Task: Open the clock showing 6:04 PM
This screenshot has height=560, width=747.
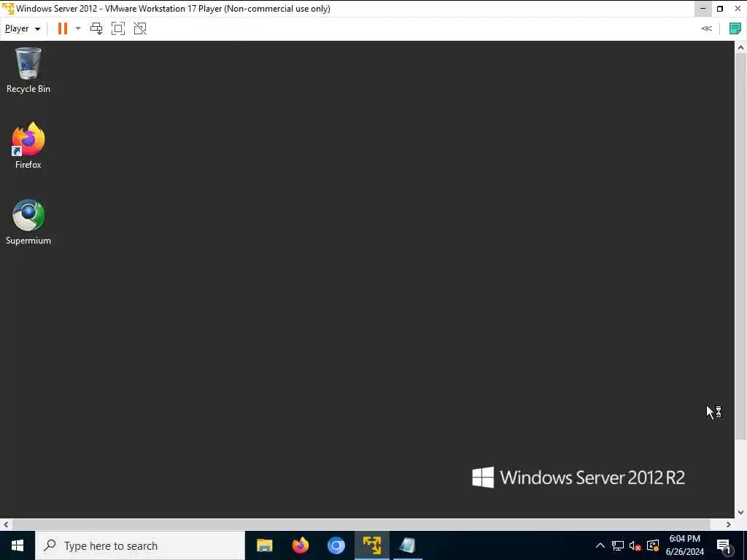Action: click(x=684, y=545)
